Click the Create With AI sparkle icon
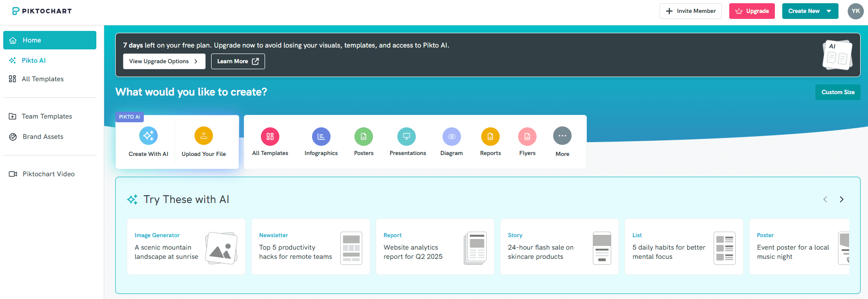 coord(148,136)
